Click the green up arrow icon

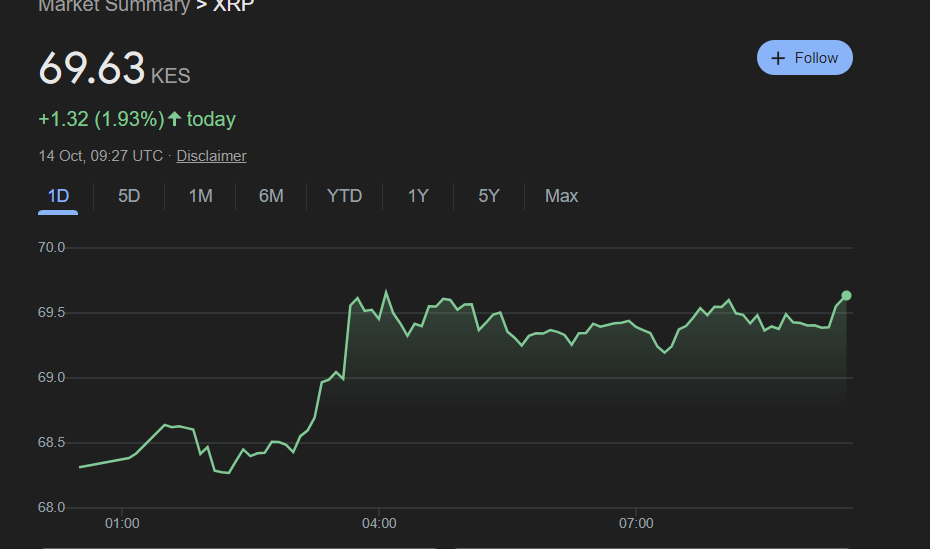[x=175, y=119]
